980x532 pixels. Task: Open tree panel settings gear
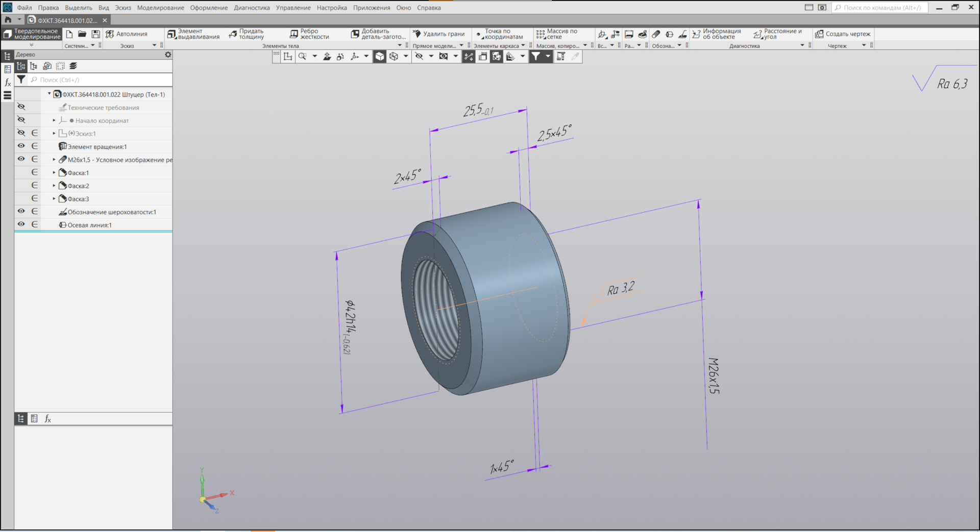168,55
